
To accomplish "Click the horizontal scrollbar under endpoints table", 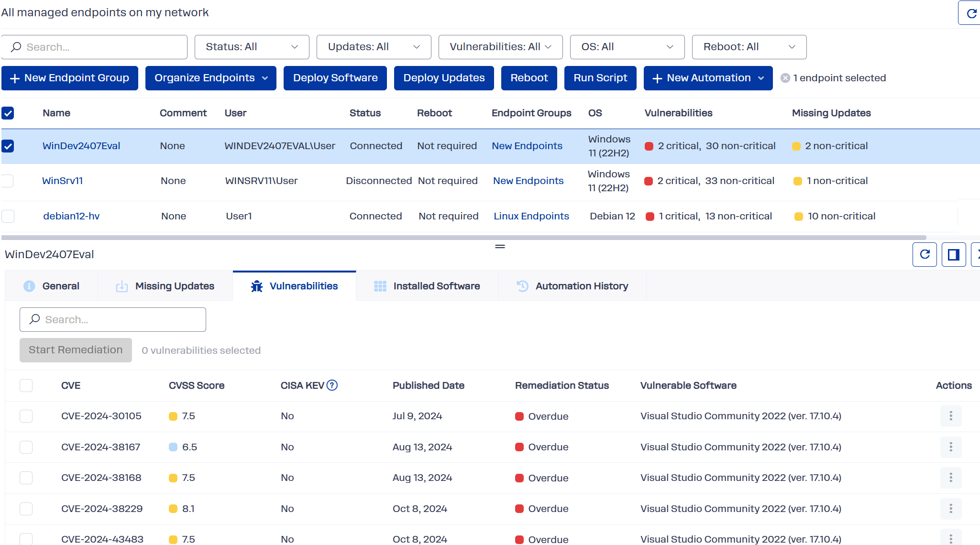I will coord(464,237).
